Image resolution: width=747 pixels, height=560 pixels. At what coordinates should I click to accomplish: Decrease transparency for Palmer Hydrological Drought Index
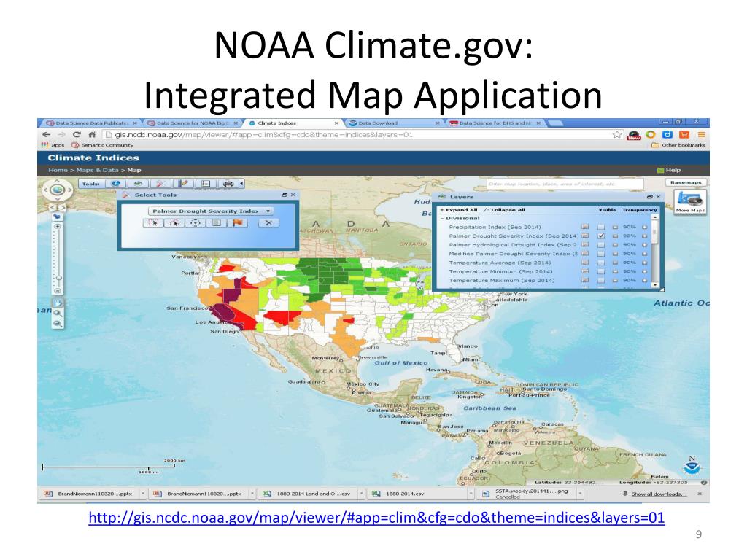coord(615,245)
